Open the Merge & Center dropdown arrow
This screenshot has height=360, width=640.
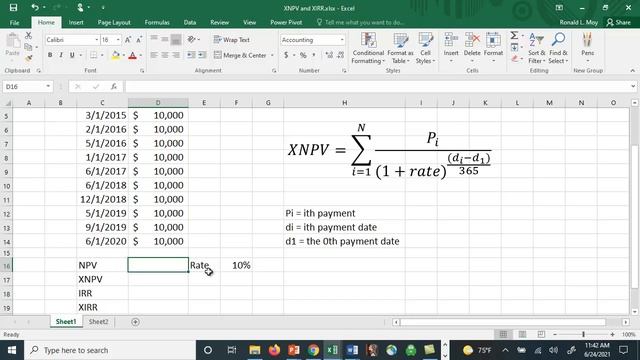[x=272, y=55]
